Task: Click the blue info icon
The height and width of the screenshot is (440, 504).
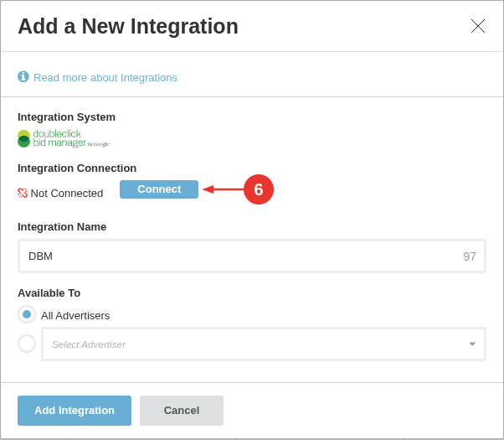Action: pyautogui.click(x=23, y=77)
